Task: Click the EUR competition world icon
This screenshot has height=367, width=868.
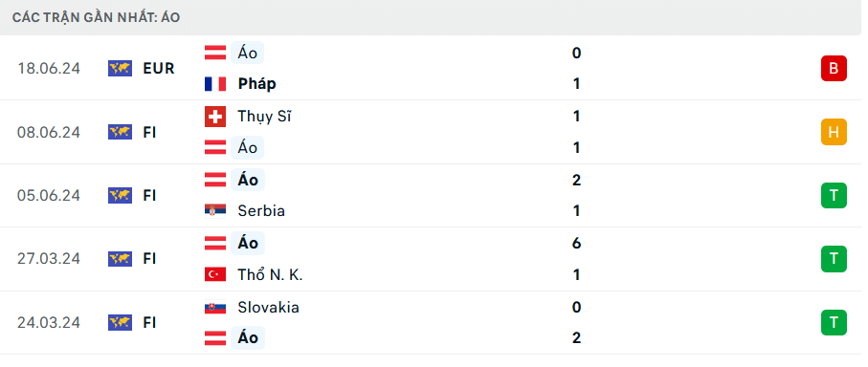Action: [x=121, y=69]
